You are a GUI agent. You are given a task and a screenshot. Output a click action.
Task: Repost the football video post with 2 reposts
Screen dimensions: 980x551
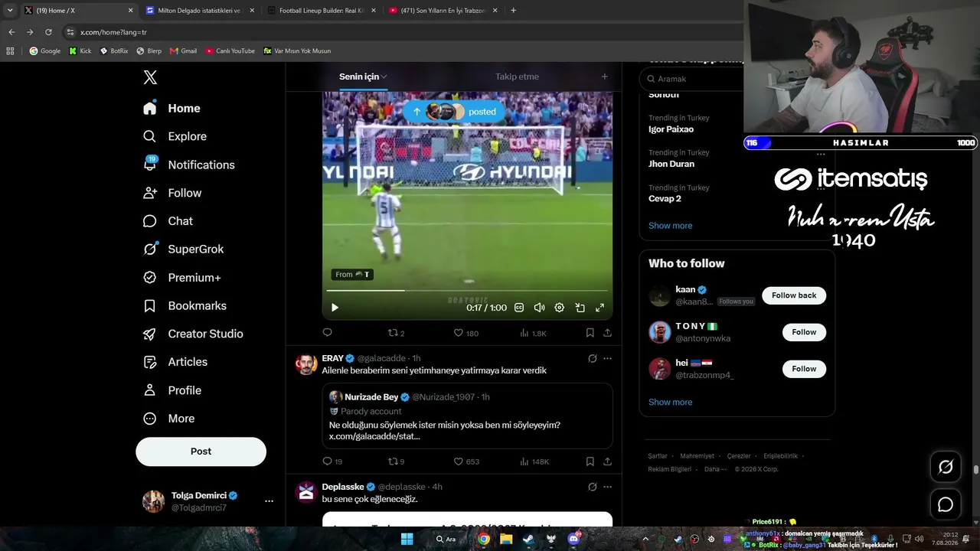[x=396, y=333]
